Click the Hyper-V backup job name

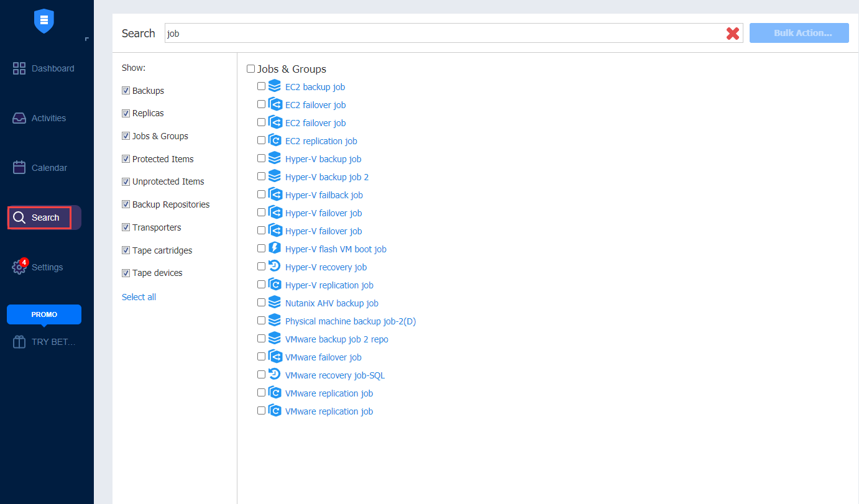323,159
